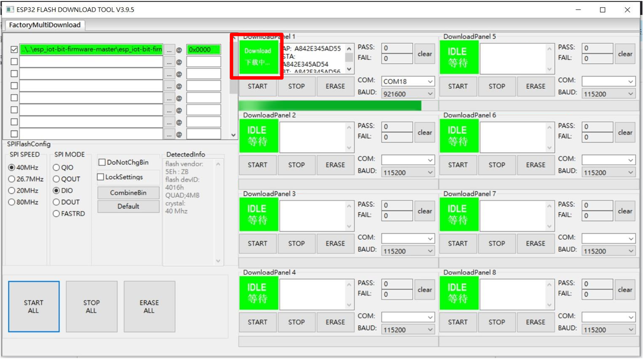644x360 pixels.
Task: Open baud rate dropdown in DownloadPanel 2
Action: pyautogui.click(x=408, y=173)
